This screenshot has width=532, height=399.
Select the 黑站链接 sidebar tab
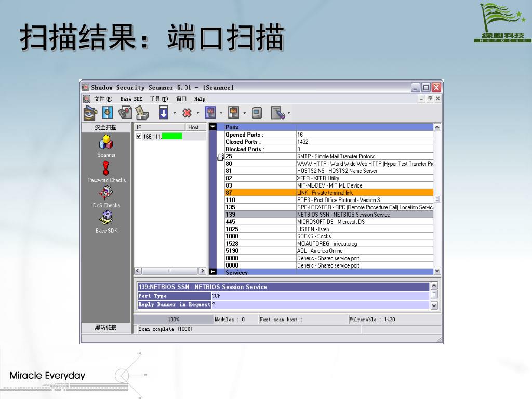click(105, 327)
